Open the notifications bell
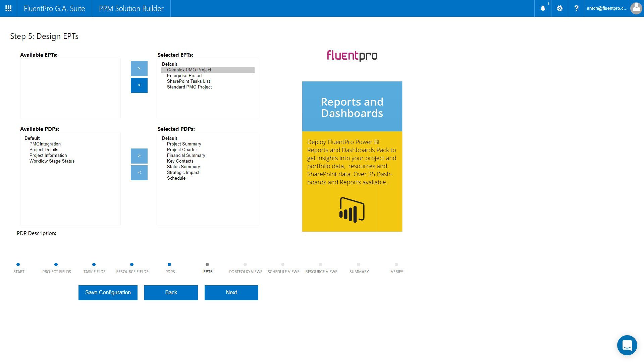The image size is (644, 362). click(543, 8)
